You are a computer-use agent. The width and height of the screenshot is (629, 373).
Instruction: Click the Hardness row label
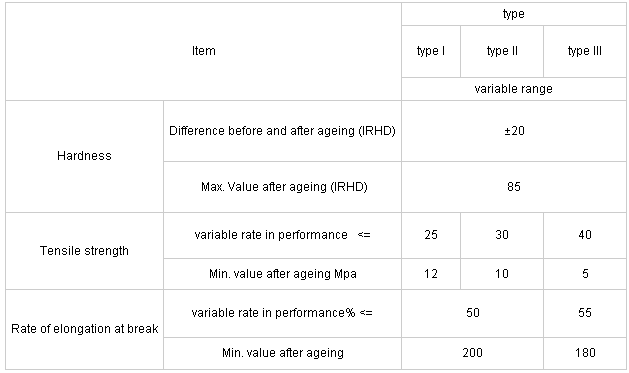click(x=84, y=156)
